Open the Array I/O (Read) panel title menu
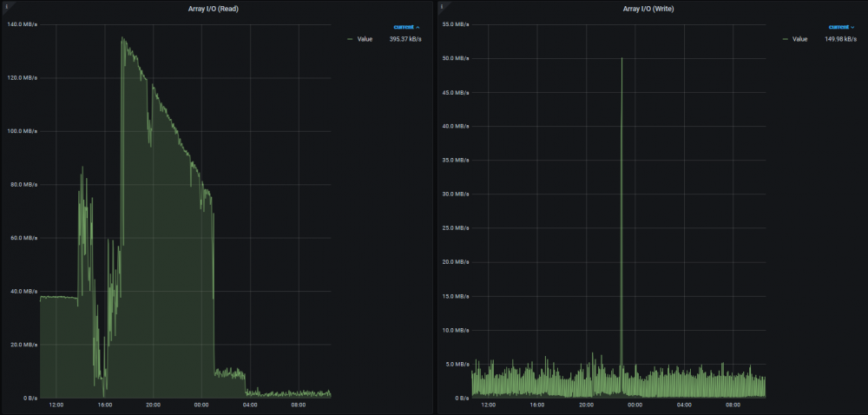 coord(214,9)
